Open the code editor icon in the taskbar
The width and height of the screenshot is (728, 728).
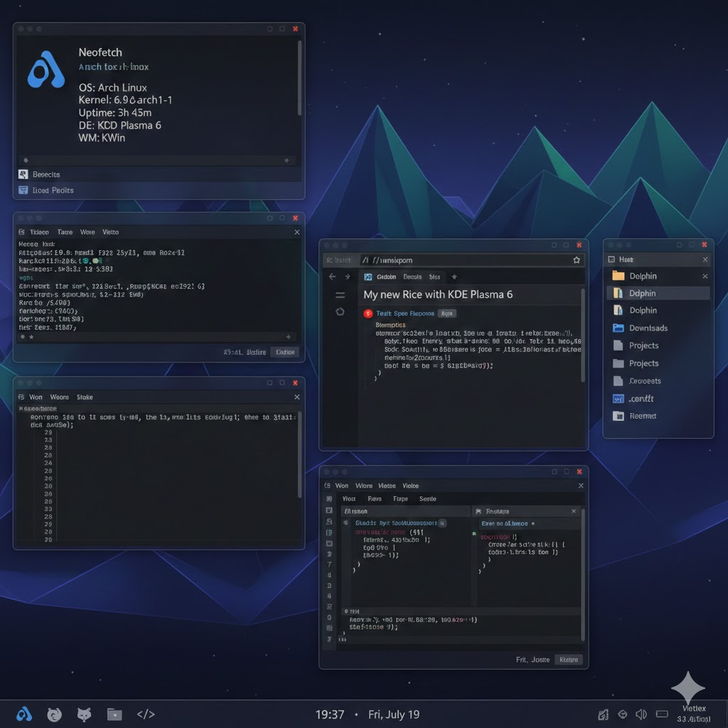coord(145,714)
